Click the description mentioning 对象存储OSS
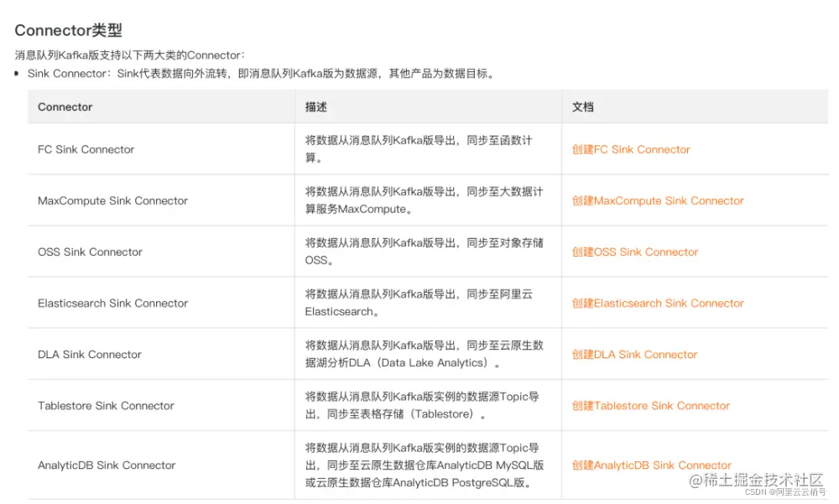 424,252
